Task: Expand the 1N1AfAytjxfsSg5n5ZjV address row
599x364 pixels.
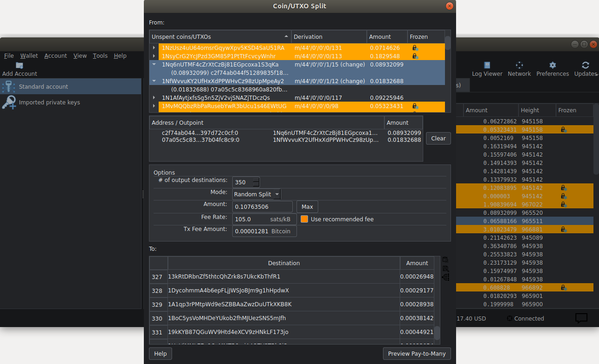Action: [x=154, y=97]
